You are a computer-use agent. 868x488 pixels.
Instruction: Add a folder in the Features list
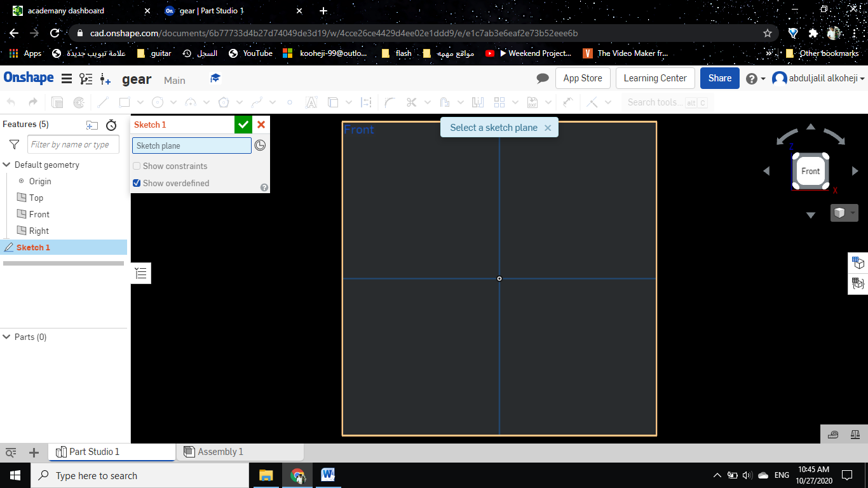(x=92, y=125)
